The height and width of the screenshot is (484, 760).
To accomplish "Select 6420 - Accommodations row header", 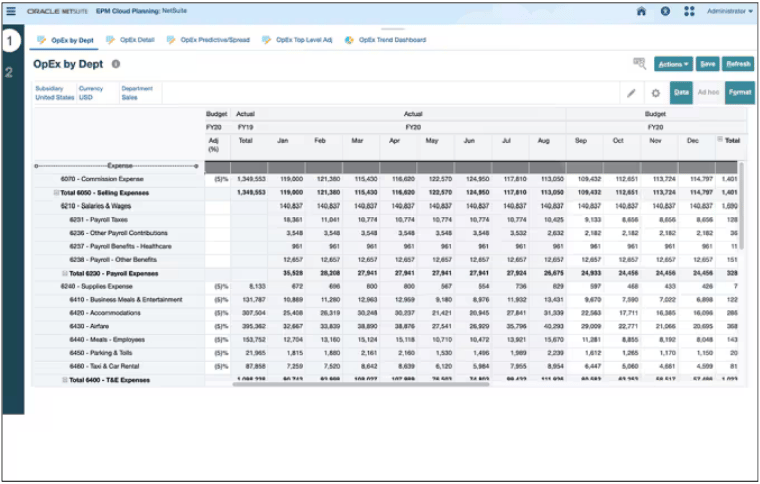I will [119, 313].
